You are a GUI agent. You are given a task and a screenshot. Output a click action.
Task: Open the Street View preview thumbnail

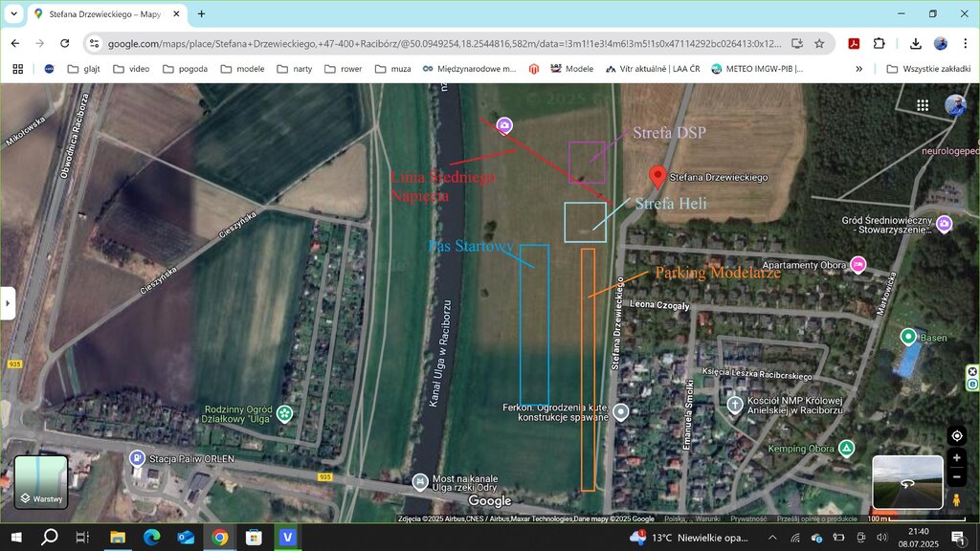click(x=907, y=482)
